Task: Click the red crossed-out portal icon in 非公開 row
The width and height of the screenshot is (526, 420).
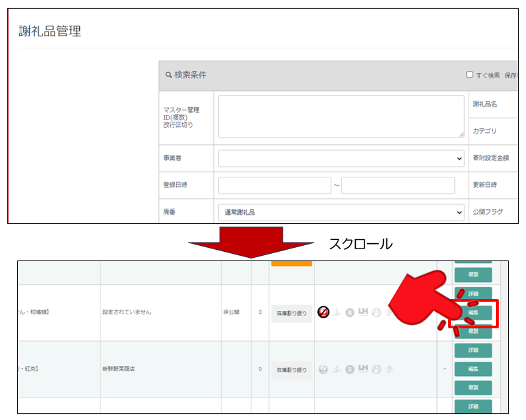Action: pos(323,312)
